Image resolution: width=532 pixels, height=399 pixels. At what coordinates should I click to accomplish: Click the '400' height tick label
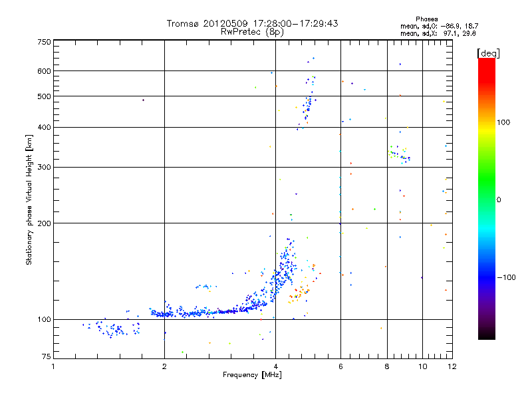[44, 127]
